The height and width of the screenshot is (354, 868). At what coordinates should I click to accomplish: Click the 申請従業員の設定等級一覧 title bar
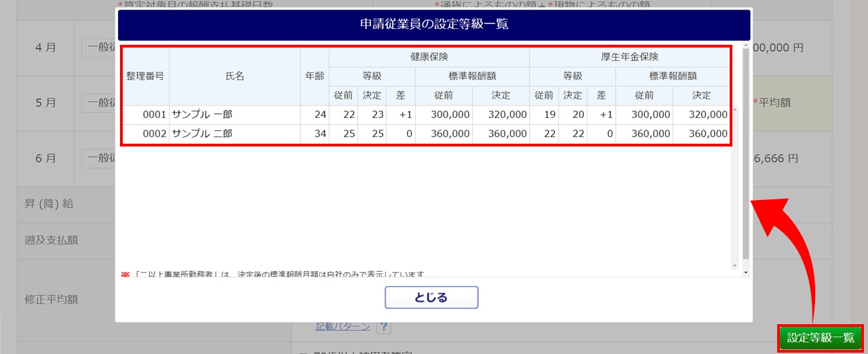434,25
